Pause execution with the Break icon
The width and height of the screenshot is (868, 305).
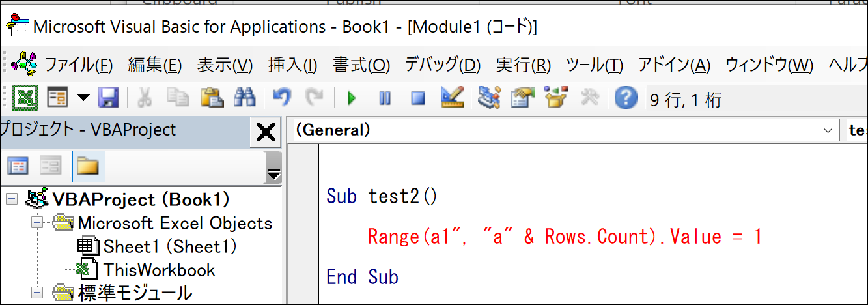(385, 99)
